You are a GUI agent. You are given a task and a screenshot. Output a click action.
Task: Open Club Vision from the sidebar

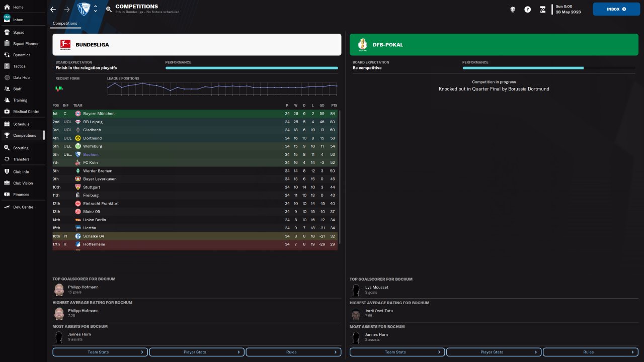tap(22, 183)
